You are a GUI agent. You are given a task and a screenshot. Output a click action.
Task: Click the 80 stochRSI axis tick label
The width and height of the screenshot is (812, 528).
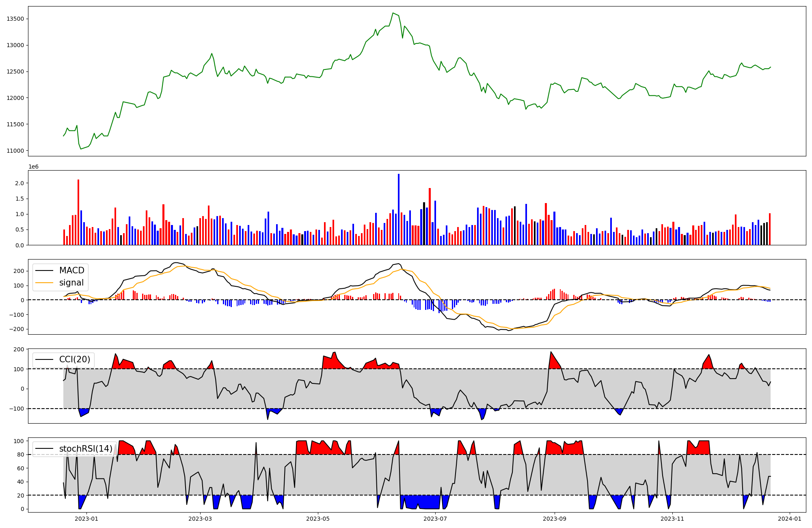pyautogui.click(x=20, y=454)
